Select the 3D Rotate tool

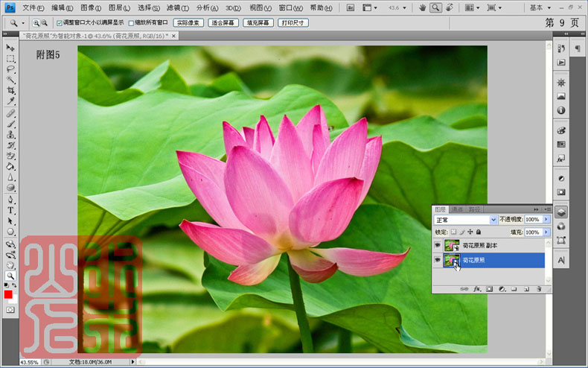coord(10,244)
